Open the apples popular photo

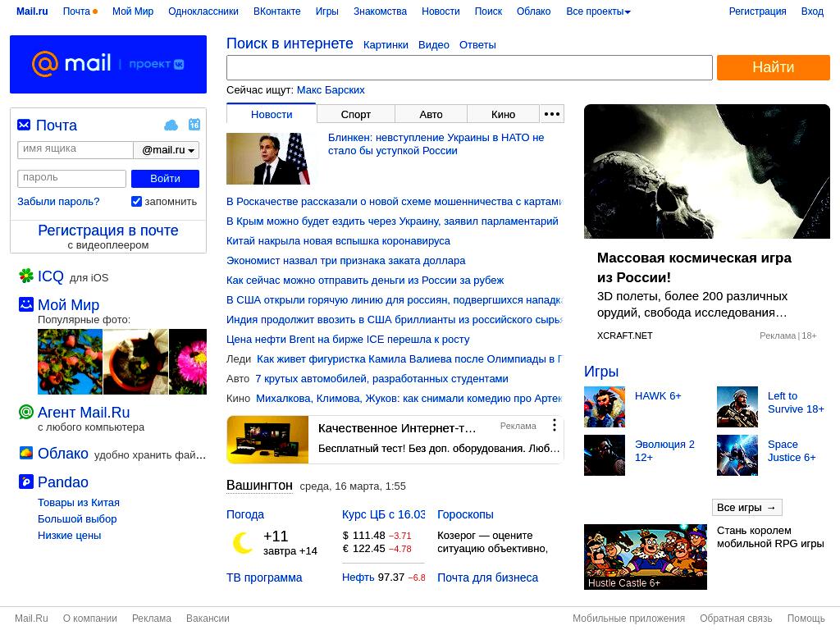[x=70, y=362]
